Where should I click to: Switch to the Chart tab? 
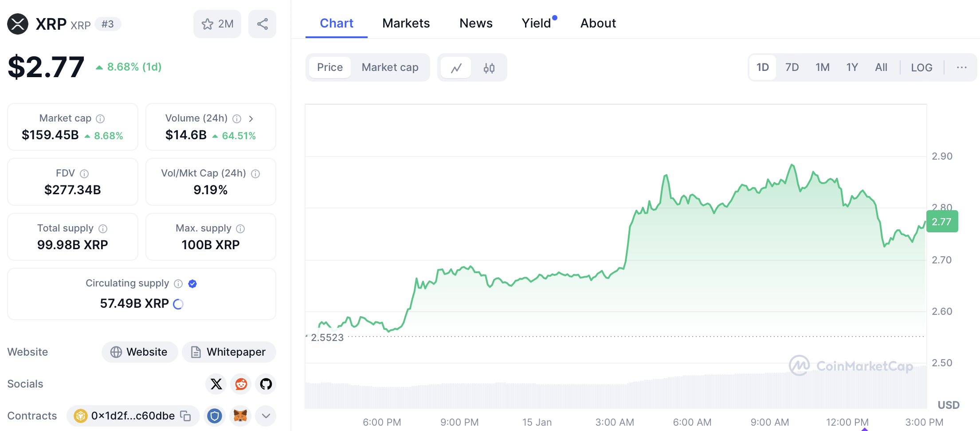(337, 23)
